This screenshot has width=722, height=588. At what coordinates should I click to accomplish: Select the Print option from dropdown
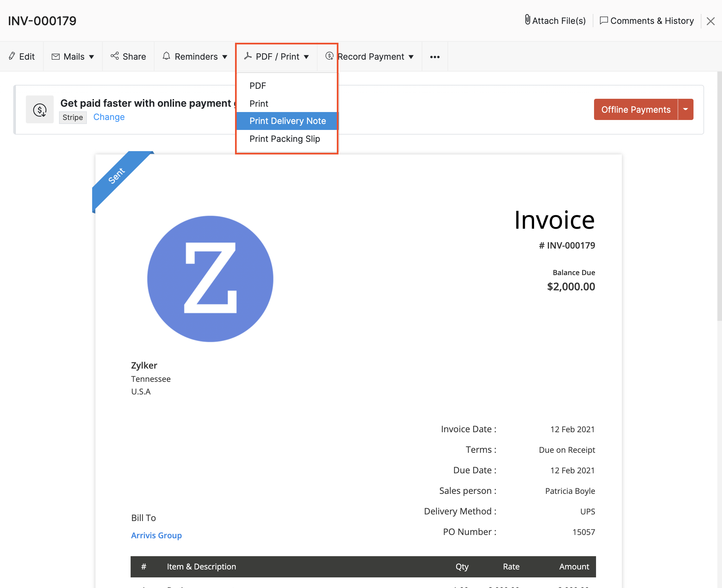click(x=259, y=104)
